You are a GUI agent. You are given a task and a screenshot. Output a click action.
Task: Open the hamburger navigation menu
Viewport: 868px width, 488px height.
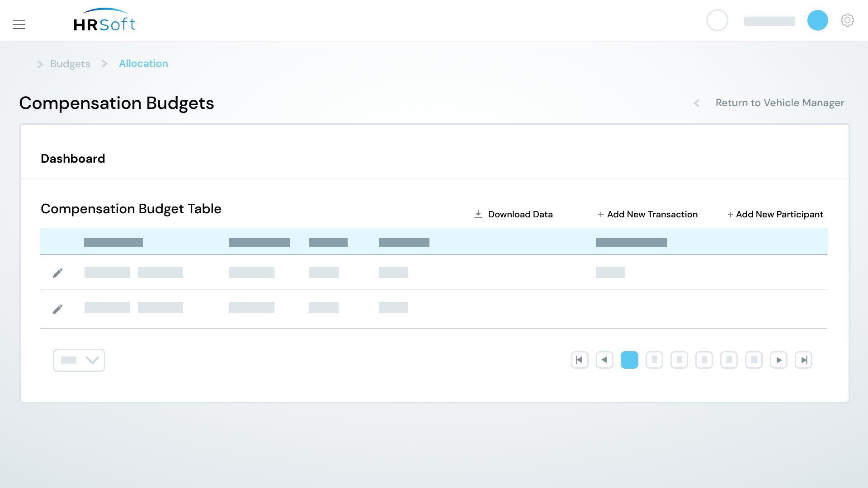coord(19,24)
